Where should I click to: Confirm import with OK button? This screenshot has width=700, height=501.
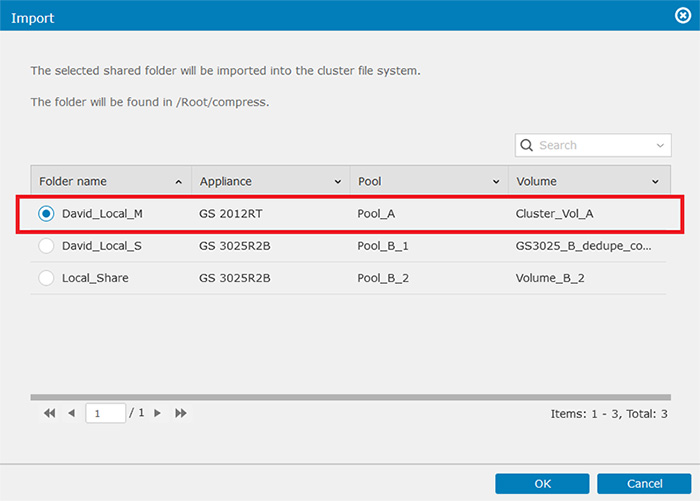click(x=542, y=484)
